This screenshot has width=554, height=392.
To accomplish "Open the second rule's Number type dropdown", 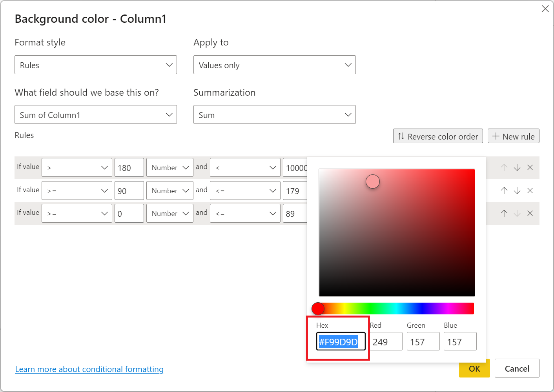I will click(170, 191).
